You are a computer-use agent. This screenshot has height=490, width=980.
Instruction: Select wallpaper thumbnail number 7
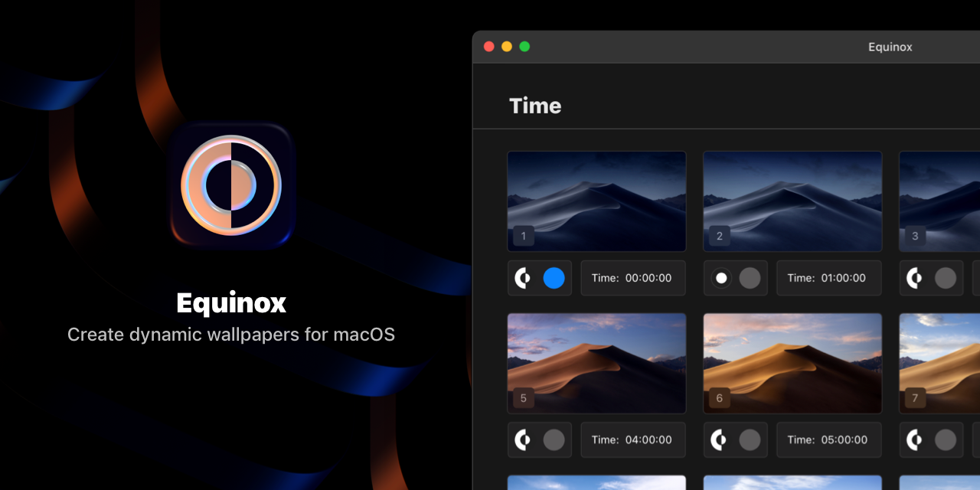click(940, 363)
